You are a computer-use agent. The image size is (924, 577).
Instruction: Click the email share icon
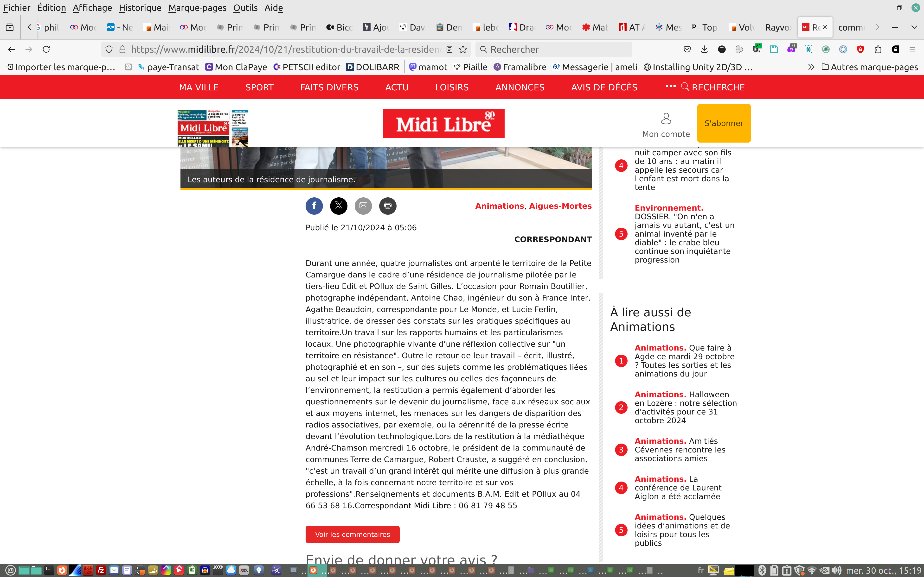[363, 206]
